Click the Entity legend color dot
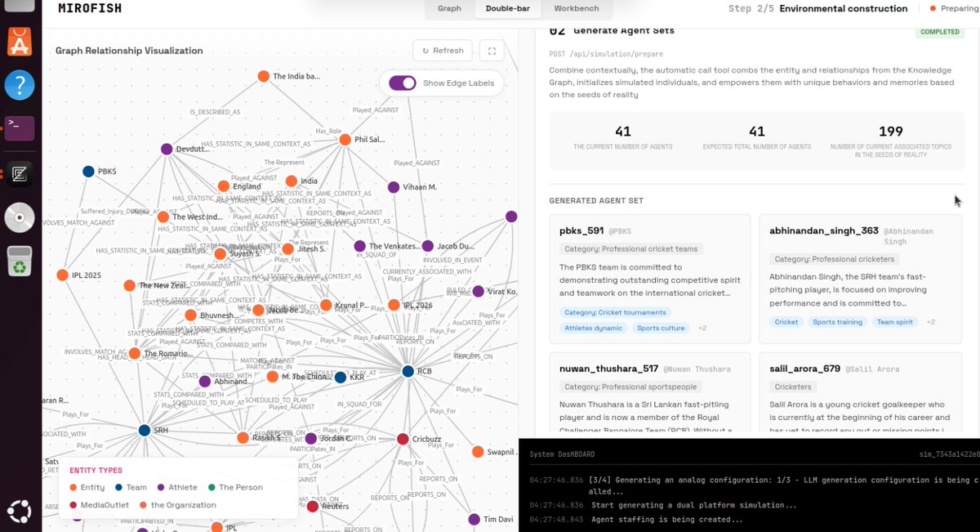Image resolution: width=980 pixels, height=532 pixels. point(73,488)
